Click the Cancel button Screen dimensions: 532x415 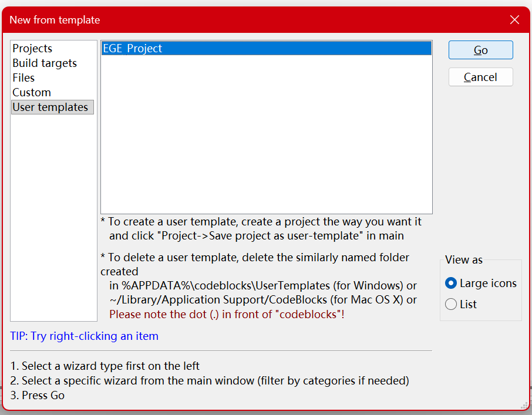coord(480,77)
